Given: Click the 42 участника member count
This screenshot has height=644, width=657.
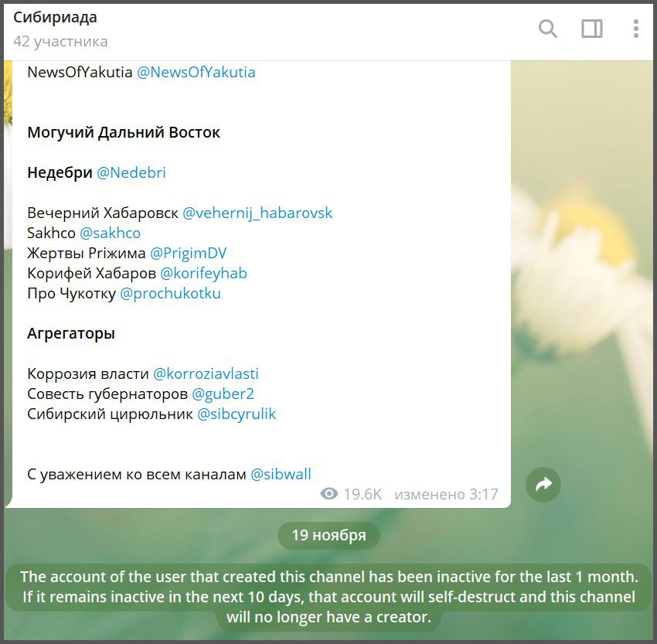Looking at the screenshot, I should coord(60,42).
